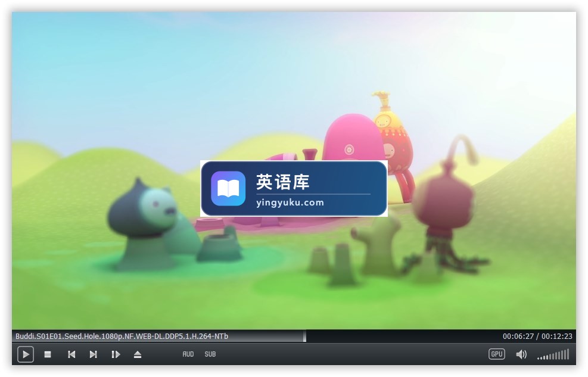588x377 pixels.
Task: Start playback with the Play button
Action: point(26,354)
